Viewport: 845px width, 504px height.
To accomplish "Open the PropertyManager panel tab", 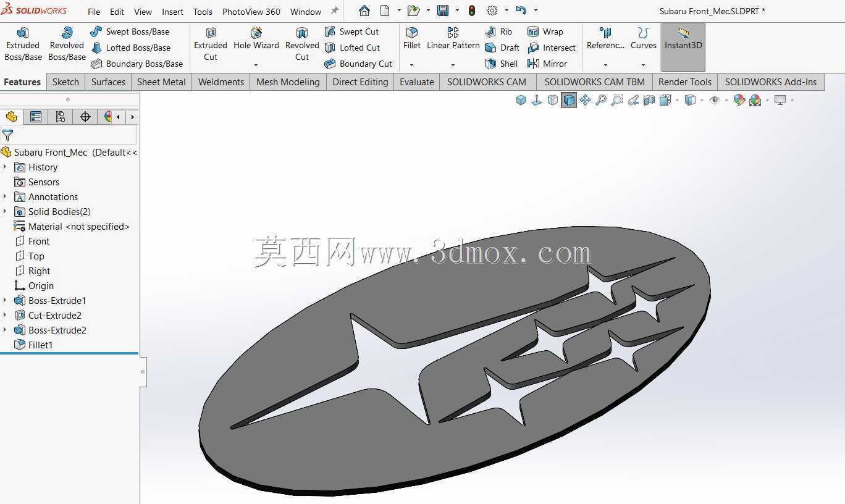I will point(36,117).
